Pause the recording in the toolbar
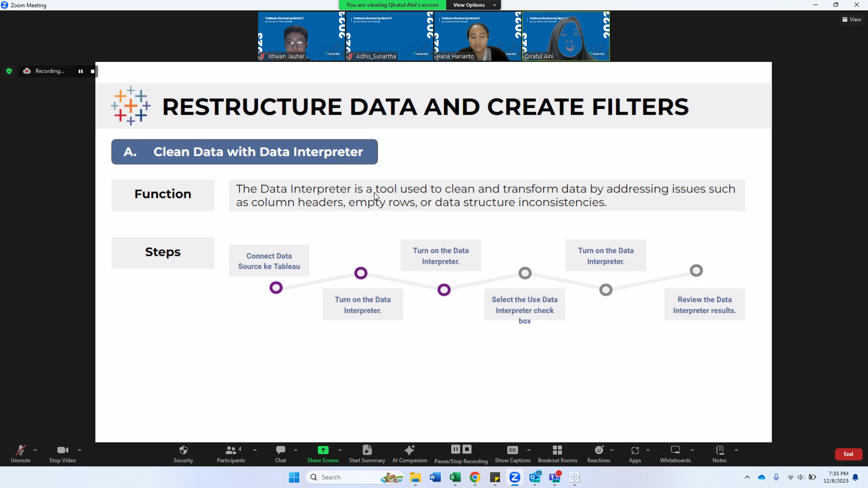Screen dimensions: 868x488 [x=456, y=449]
